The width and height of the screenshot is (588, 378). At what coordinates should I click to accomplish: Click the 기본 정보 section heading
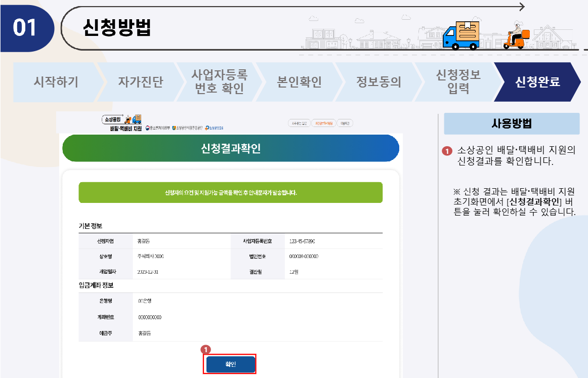coord(91,226)
